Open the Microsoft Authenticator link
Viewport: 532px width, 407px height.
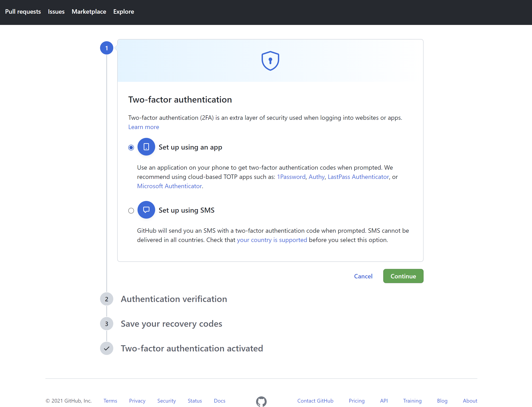169,186
